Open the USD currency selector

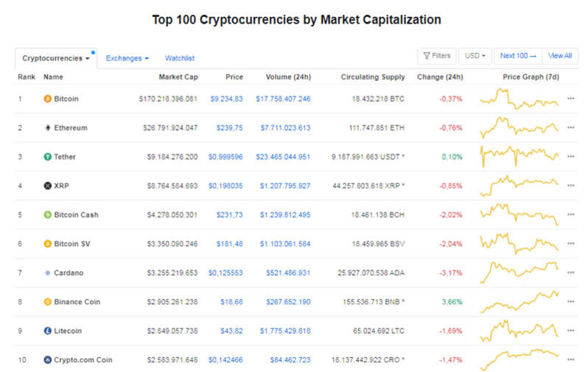(x=475, y=56)
